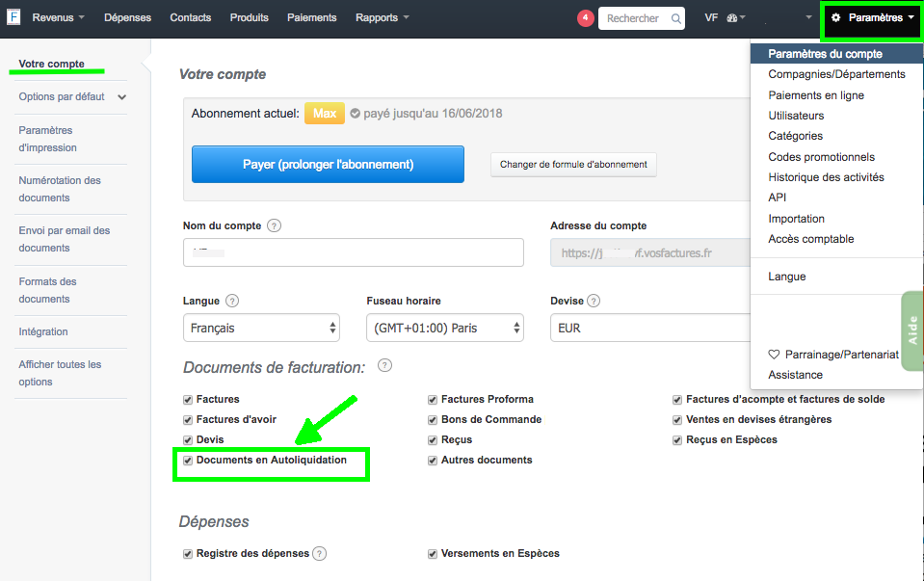Click Changer de formule d'abonnement

pos(573,165)
